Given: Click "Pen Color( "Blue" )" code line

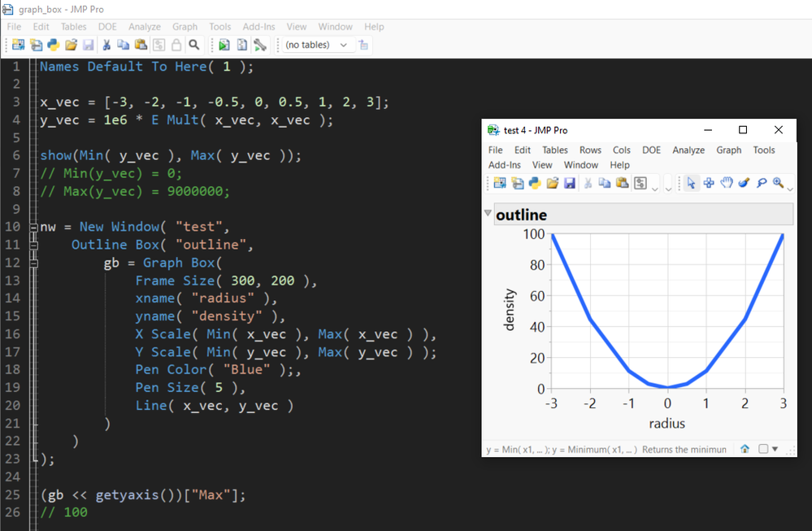Looking at the screenshot, I should point(215,369).
